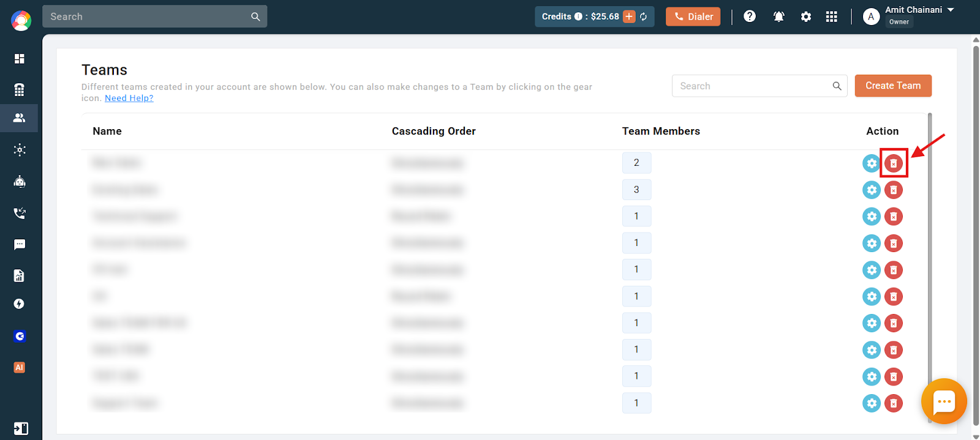Refresh the credits balance
Screen dimensions: 980x440
644,17
